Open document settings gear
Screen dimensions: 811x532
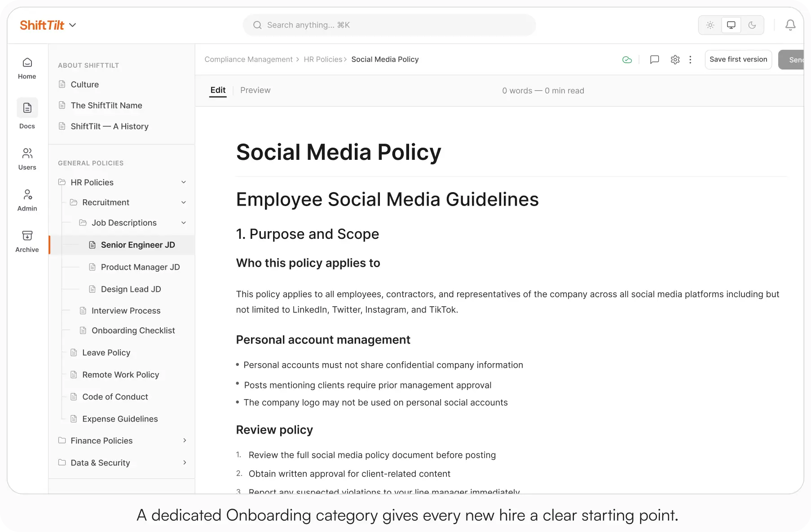pyautogui.click(x=675, y=59)
